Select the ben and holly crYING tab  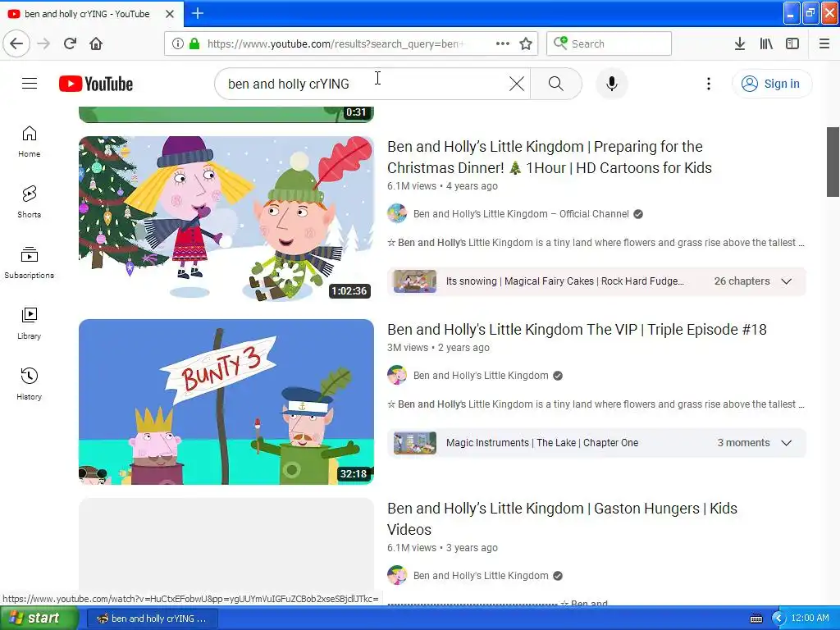[x=87, y=13]
